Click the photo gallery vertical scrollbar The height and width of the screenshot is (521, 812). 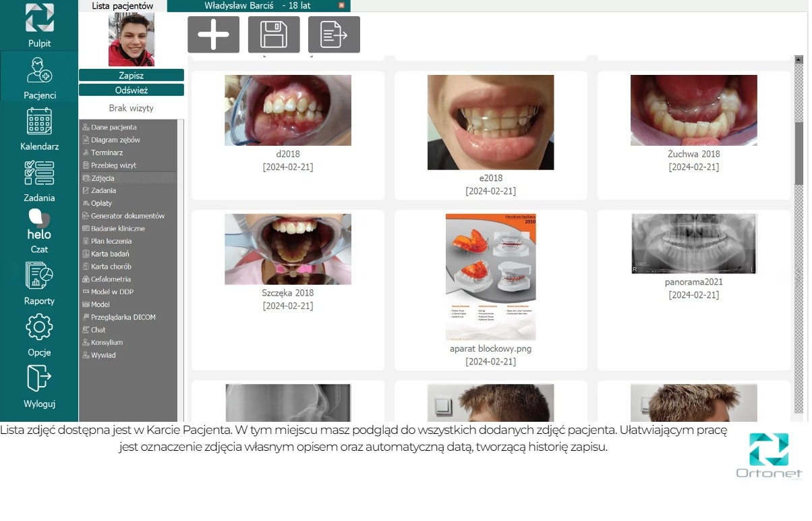pos(799,236)
